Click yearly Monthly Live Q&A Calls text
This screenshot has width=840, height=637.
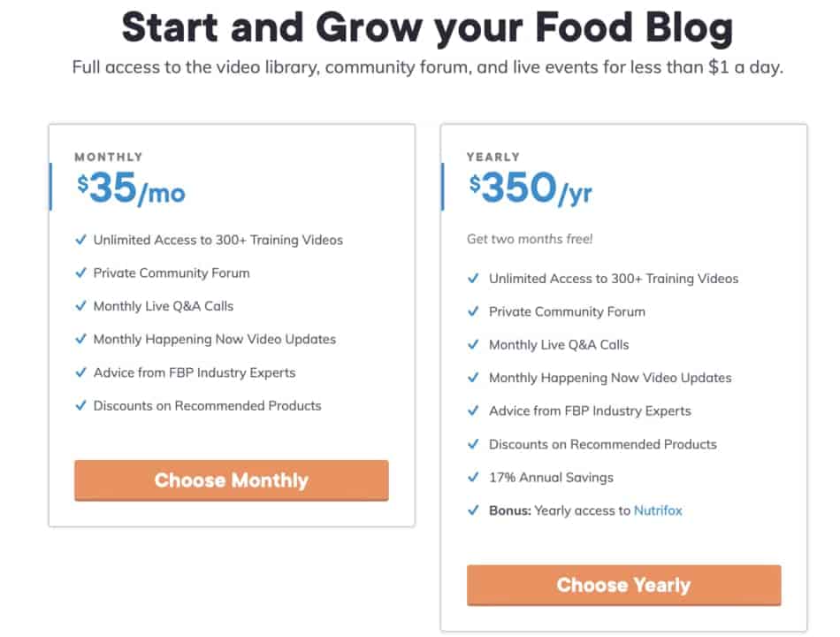pos(559,345)
